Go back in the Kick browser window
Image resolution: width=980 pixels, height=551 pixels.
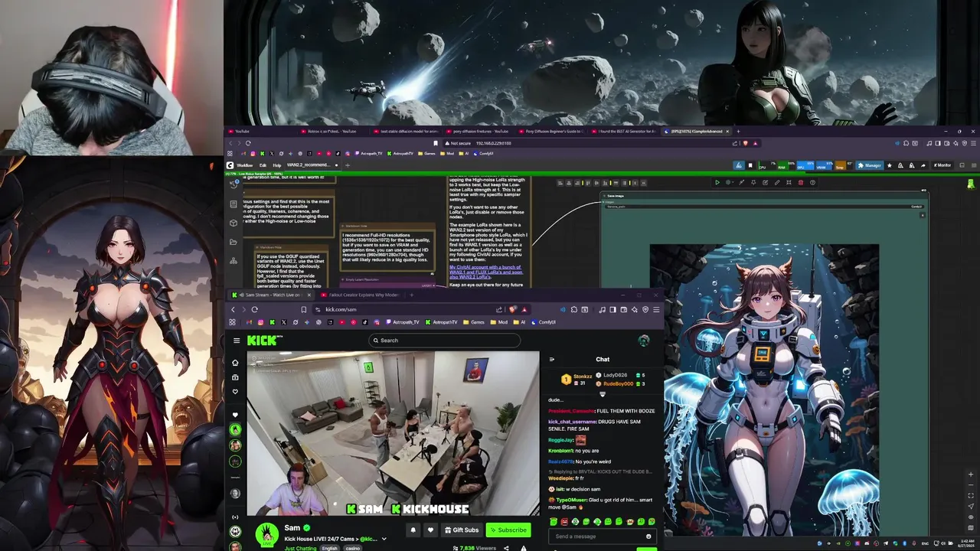233,309
